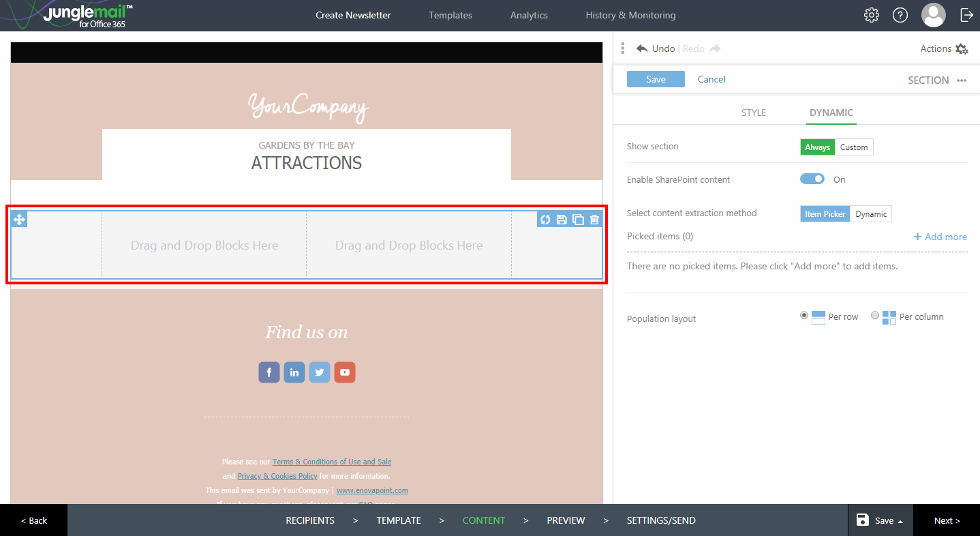
Task: Click Dynamic content extraction method
Action: pyautogui.click(x=871, y=213)
